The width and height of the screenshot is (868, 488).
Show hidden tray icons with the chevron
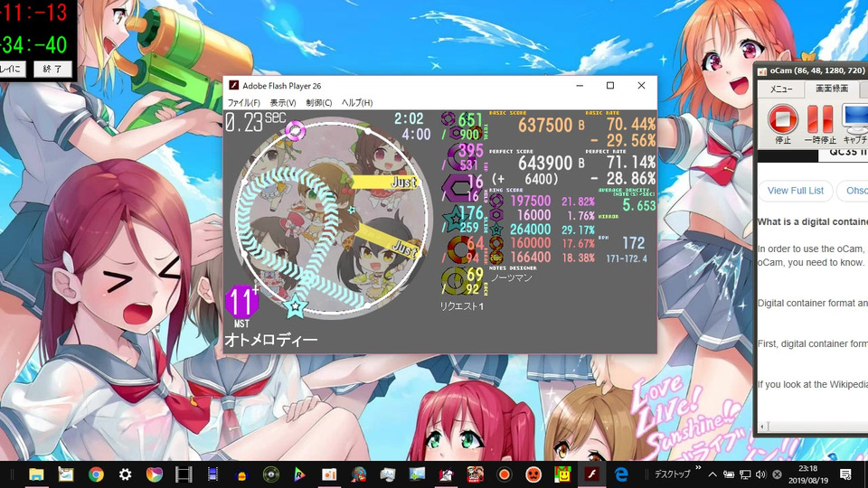pos(712,474)
